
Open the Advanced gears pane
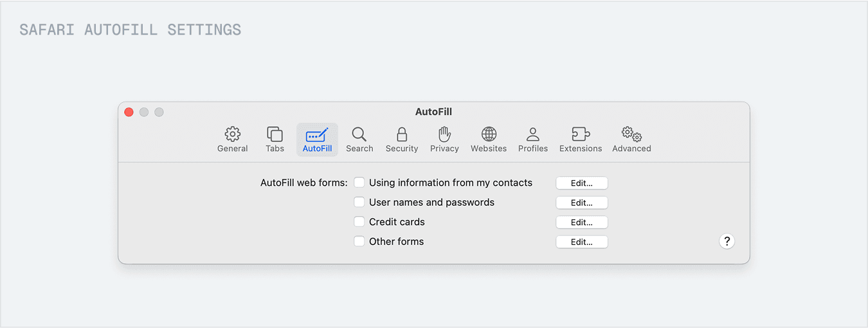pyautogui.click(x=631, y=134)
